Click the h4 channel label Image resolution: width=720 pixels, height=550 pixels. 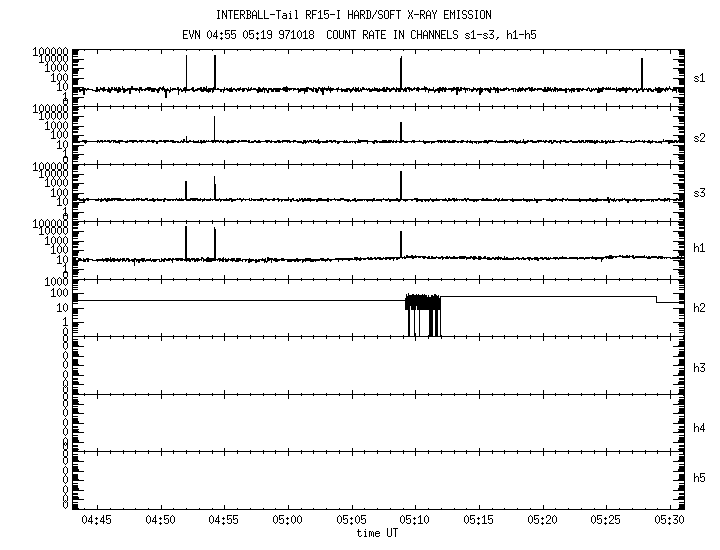click(x=700, y=428)
